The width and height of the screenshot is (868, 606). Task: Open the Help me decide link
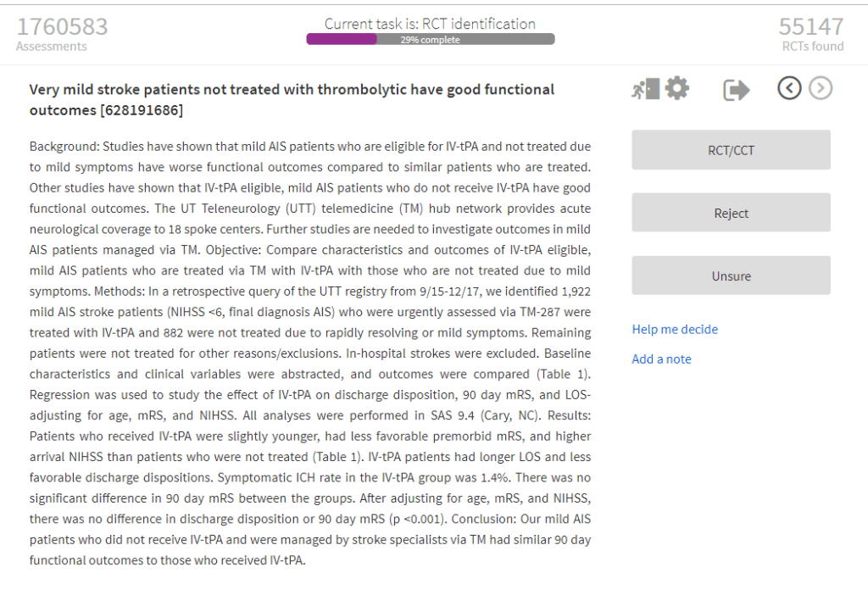pos(675,329)
